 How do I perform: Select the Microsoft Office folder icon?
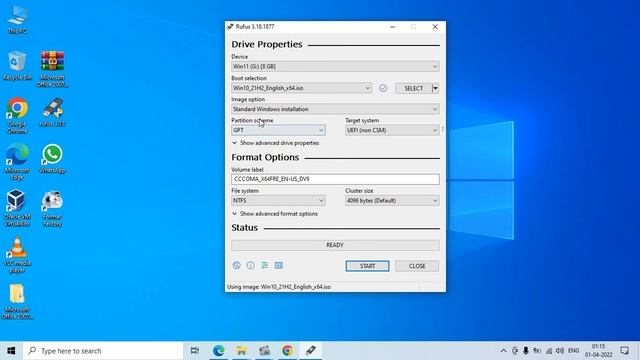[x=17, y=301]
